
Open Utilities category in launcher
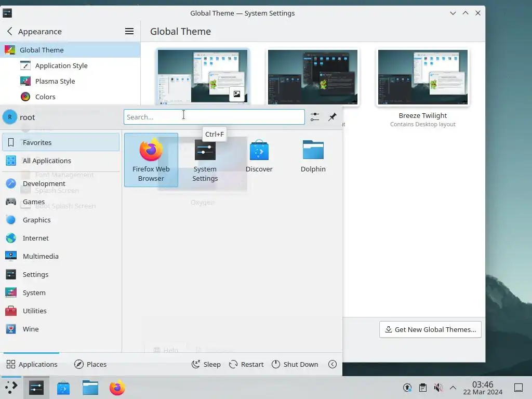click(61, 311)
